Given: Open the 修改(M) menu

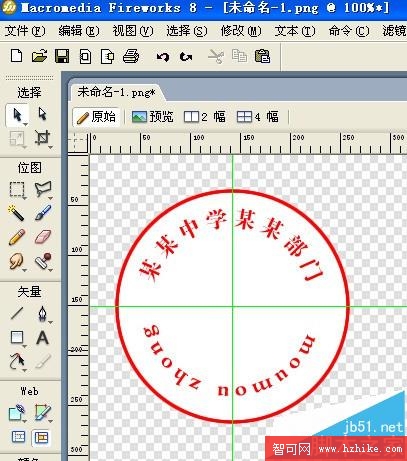Looking at the screenshot, I should [241, 31].
